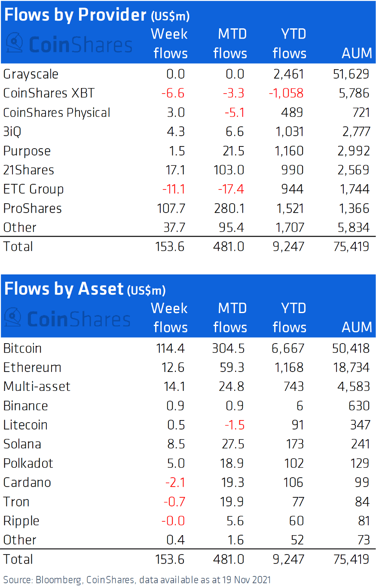
Task: Select the Flows by Provider title
Action: coord(97,15)
